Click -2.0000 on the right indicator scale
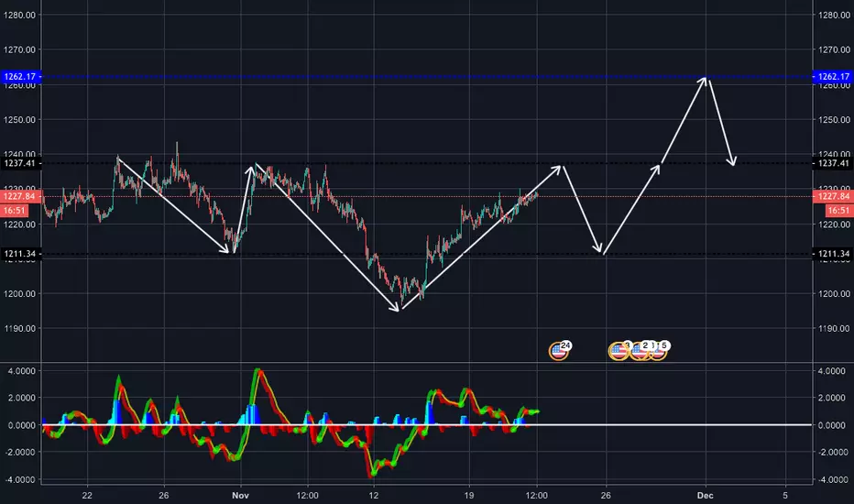Viewport: 854px width, 504px height. tap(831, 453)
